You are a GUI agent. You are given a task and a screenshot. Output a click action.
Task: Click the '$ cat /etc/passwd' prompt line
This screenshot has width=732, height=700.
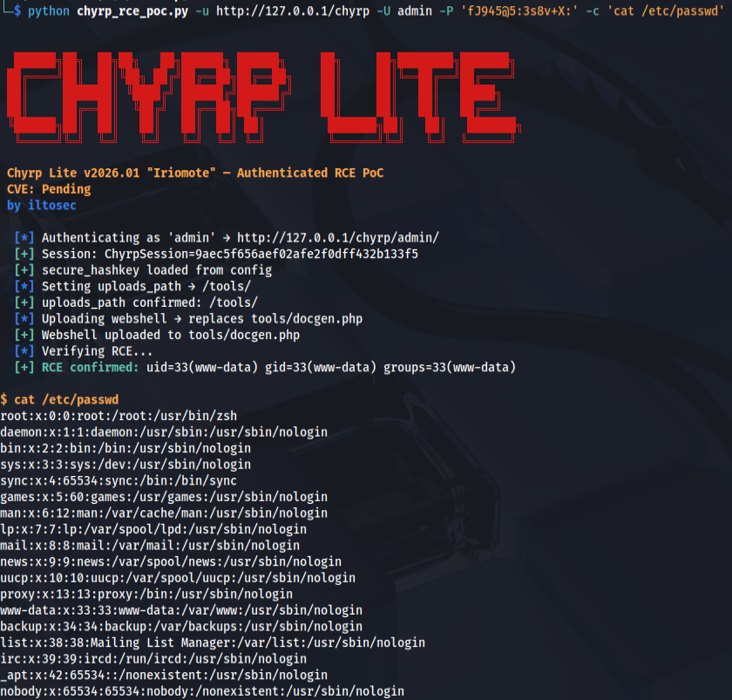tap(60, 400)
